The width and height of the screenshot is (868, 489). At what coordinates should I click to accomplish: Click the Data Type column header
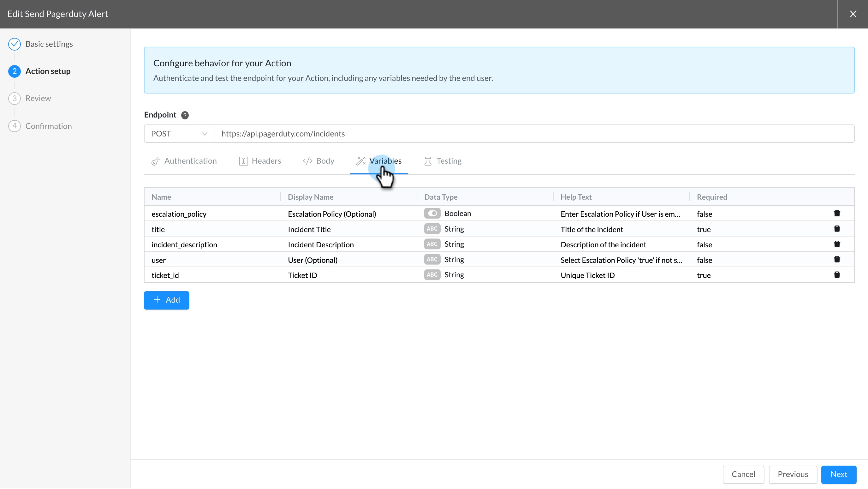coord(485,197)
